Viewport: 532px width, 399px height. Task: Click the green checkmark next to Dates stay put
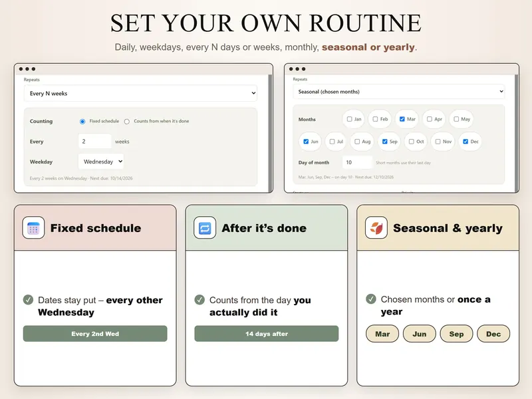coord(28,300)
